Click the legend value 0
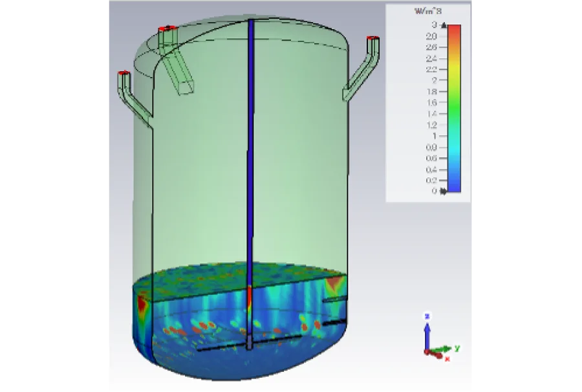This screenshot has height=392, width=582. coord(435,191)
